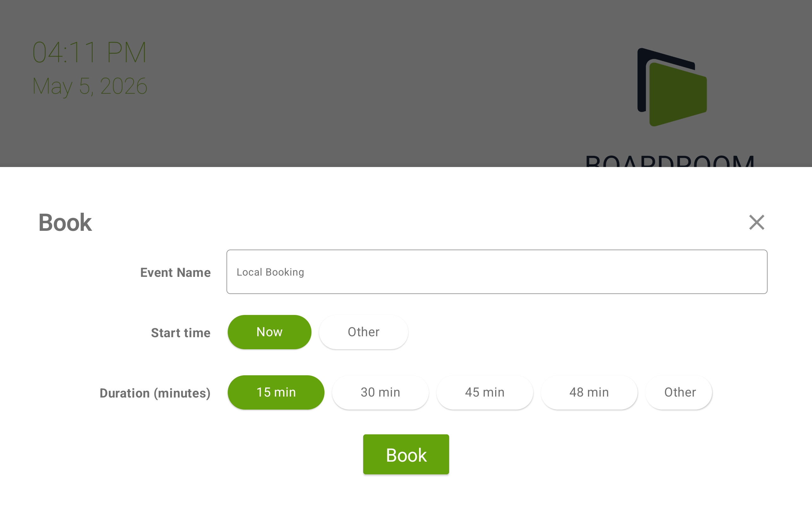Select the 15 min duration
This screenshot has width=812, height=508.
(x=276, y=392)
